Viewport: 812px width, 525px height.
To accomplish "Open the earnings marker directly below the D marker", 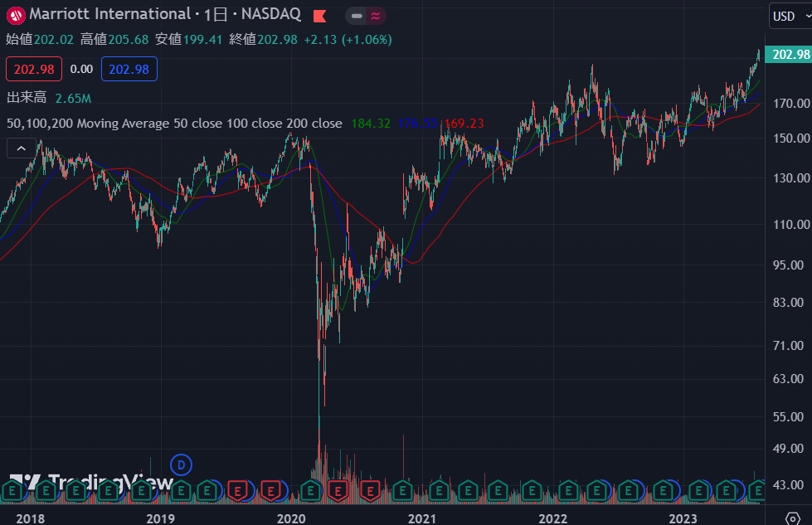I will 182,490.
